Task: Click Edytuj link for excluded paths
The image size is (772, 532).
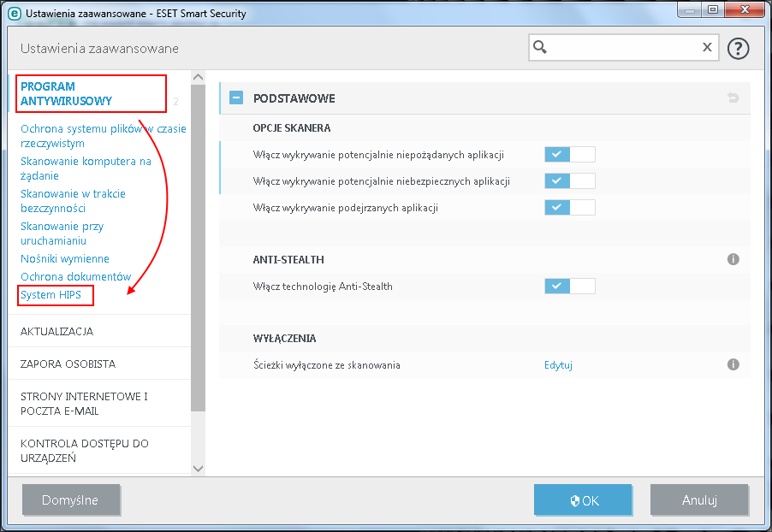Action: click(x=558, y=365)
